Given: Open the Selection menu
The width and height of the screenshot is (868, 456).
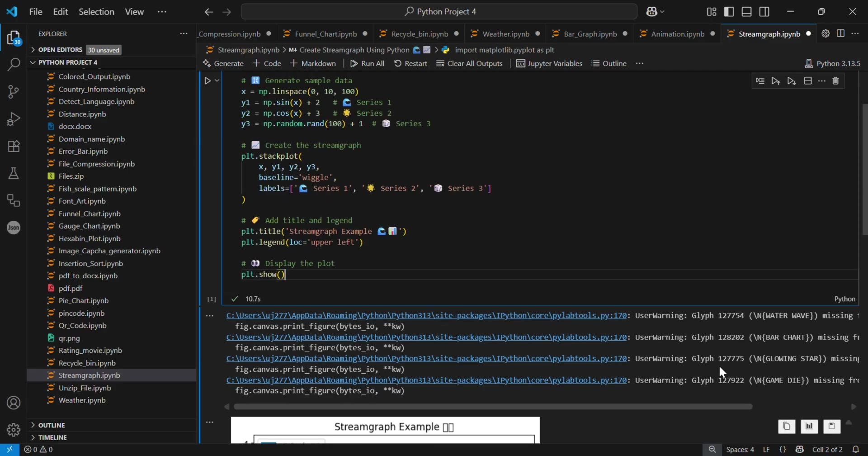Looking at the screenshot, I should (x=96, y=12).
